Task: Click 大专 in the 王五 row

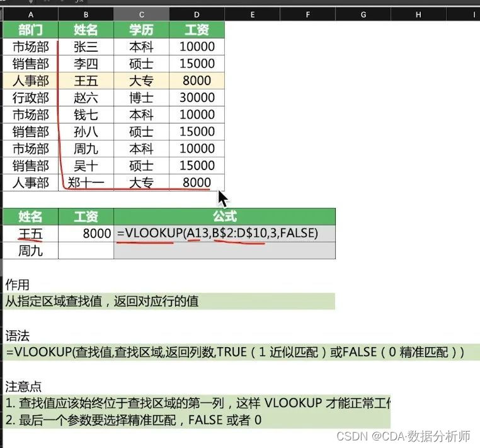Action: click(142, 81)
